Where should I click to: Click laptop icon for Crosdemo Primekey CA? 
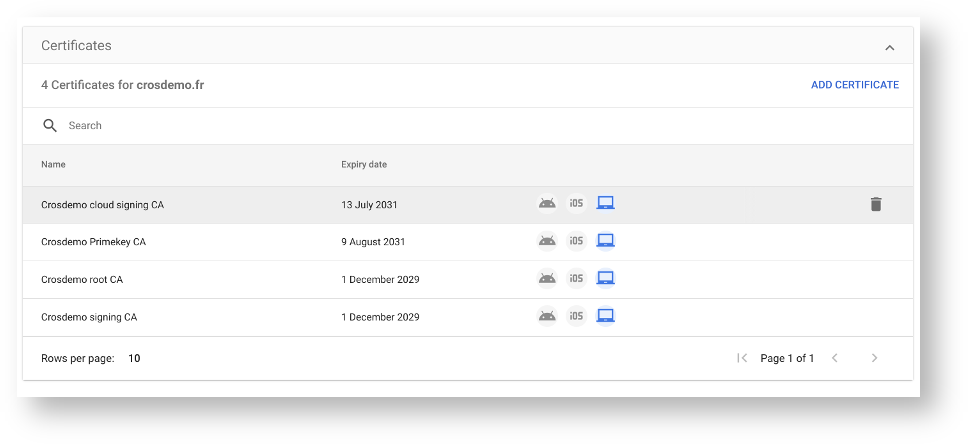[x=605, y=241]
